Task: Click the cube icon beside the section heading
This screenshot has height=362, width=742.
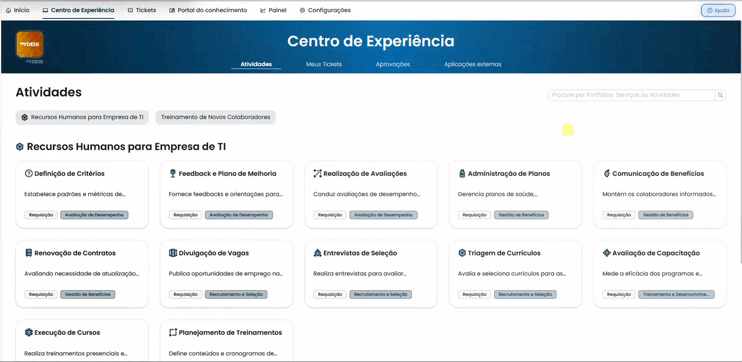Action: [20, 147]
